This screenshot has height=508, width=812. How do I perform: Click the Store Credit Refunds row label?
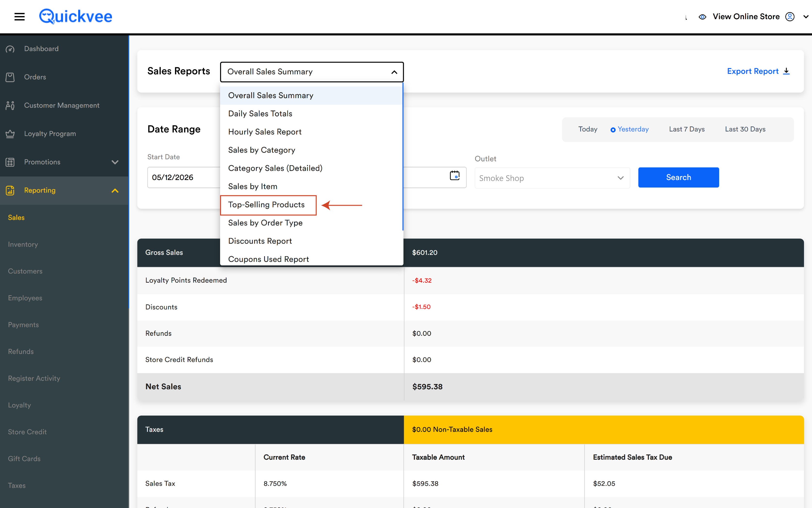point(179,360)
